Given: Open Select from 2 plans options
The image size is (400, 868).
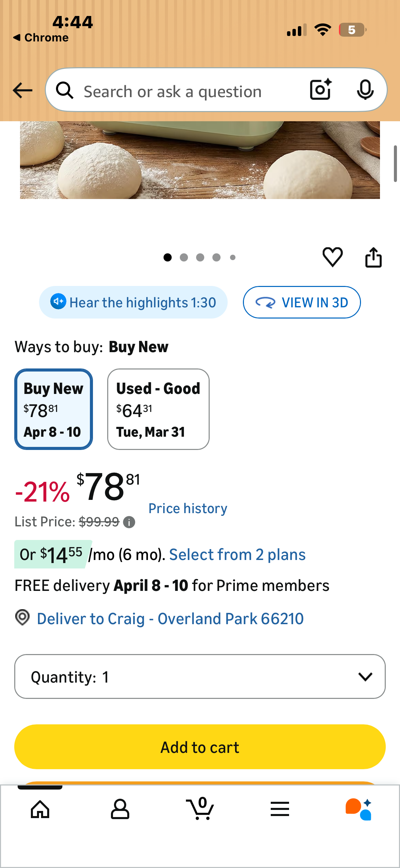Looking at the screenshot, I should [x=237, y=555].
